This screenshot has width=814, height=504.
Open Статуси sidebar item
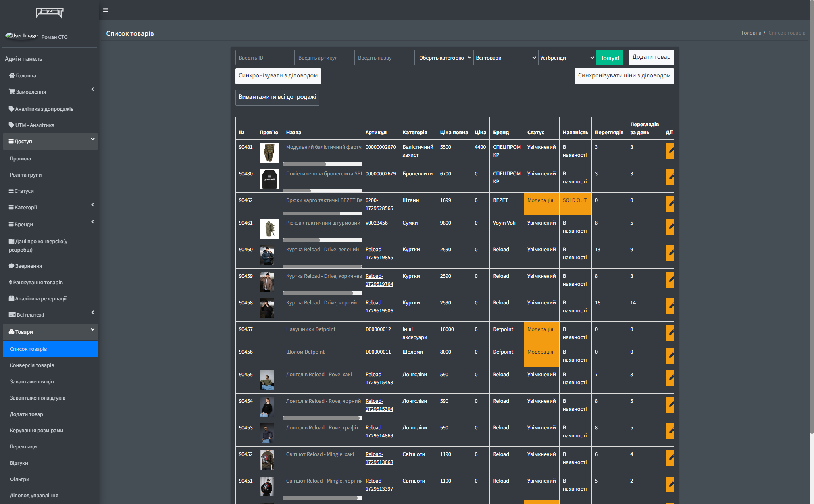(50, 191)
